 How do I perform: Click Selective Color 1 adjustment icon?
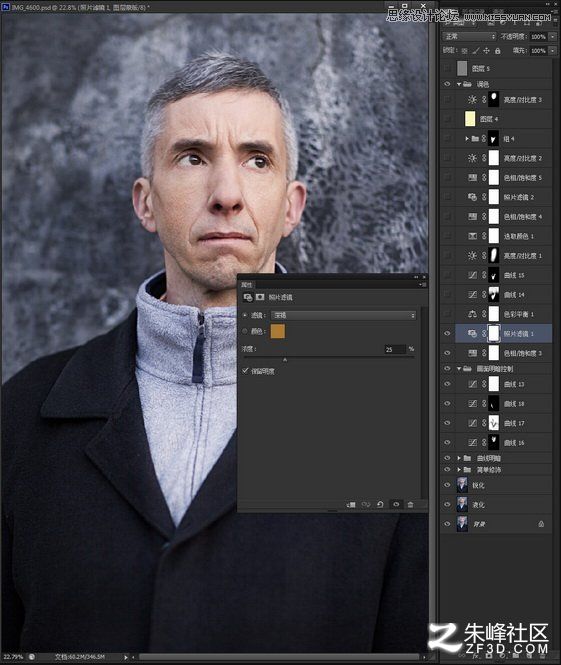(472, 236)
